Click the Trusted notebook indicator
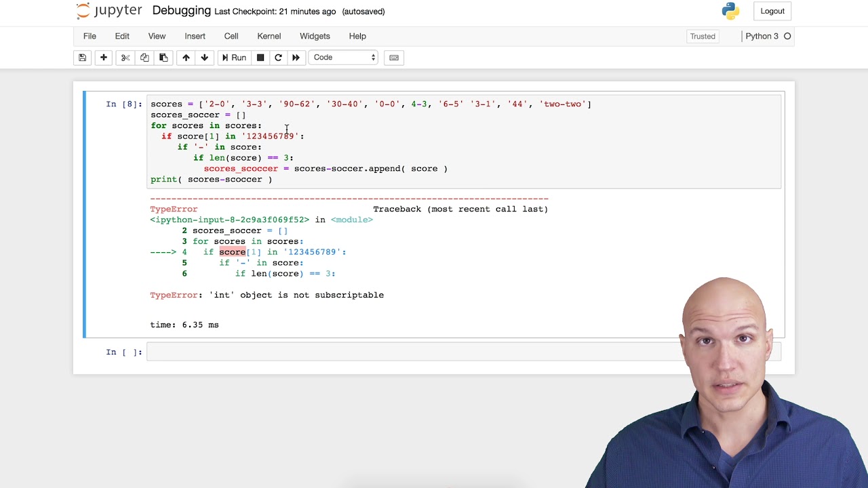 703,37
